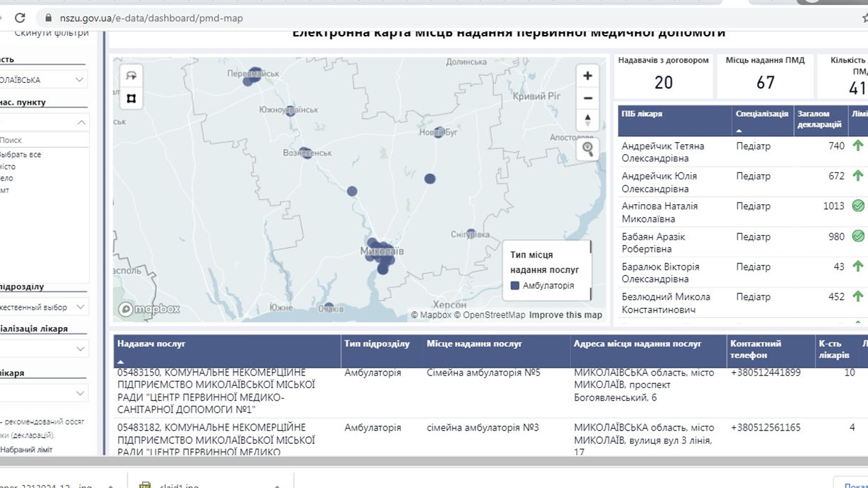868x488 pixels.
Task: Click phone number +380512561165
Action: (765, 427)
